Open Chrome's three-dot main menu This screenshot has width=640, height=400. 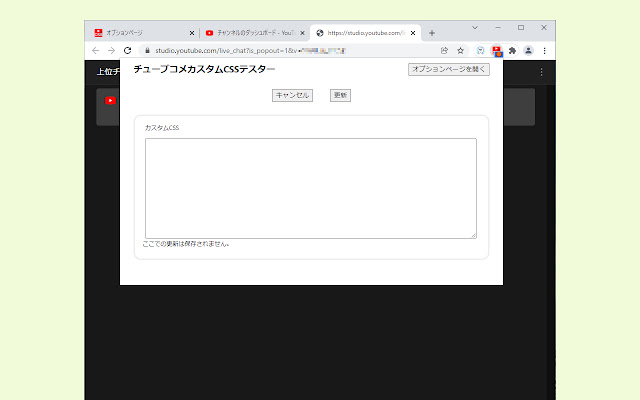(544, 51)
